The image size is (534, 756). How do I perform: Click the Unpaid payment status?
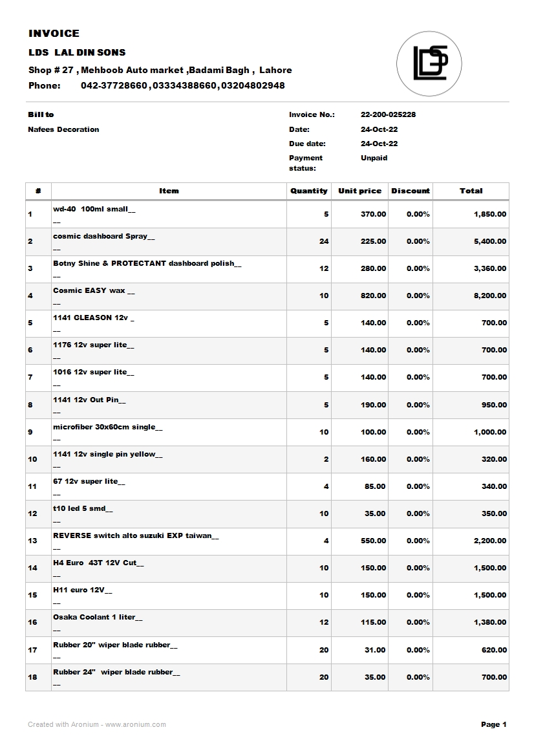pos(374,158)
